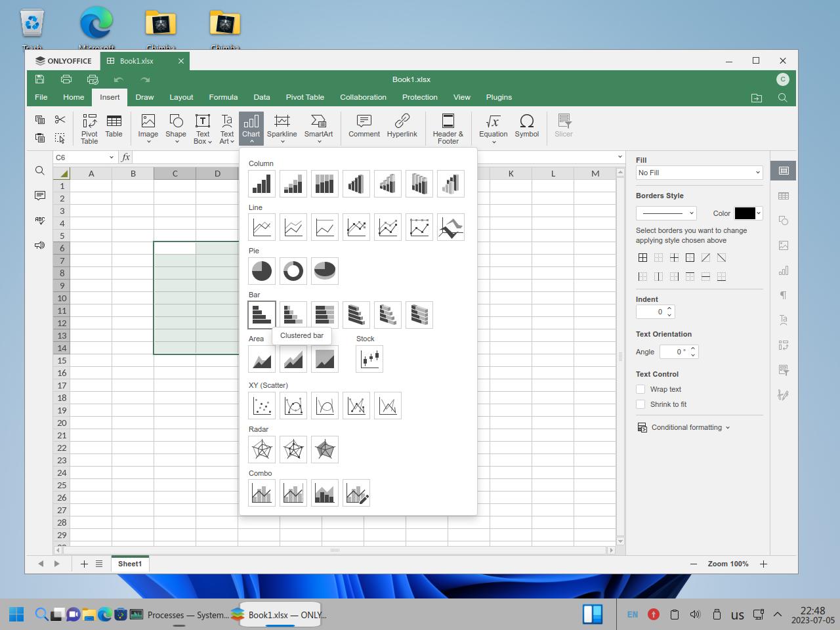
Task: Pick the first Scatter chart icon
Action: (261, 406)
